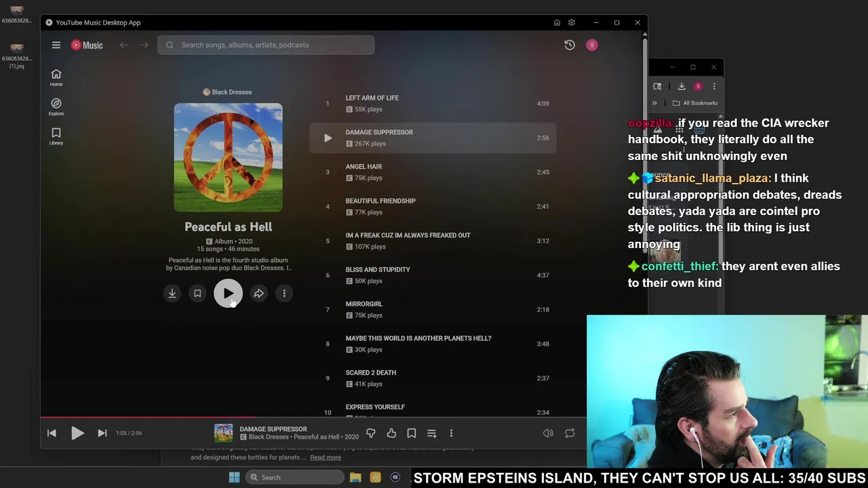Open the album's three-dot menu

pyautogui.click(x=284, y=293)
